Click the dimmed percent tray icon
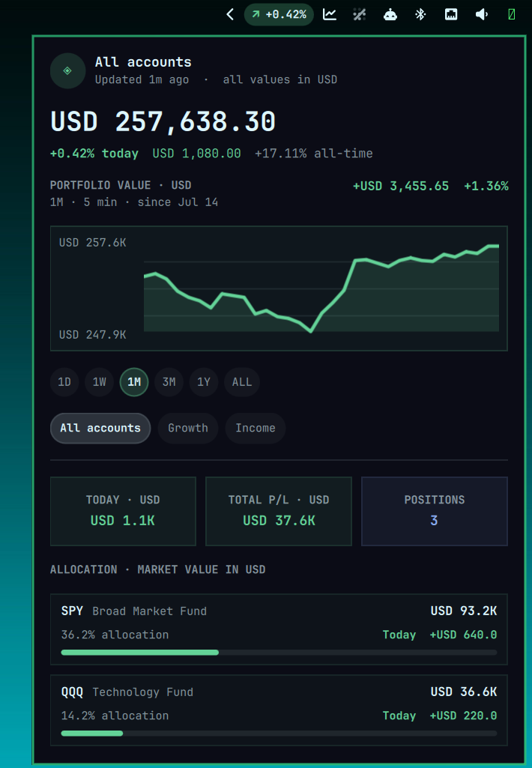 click(x=360, y=14)
